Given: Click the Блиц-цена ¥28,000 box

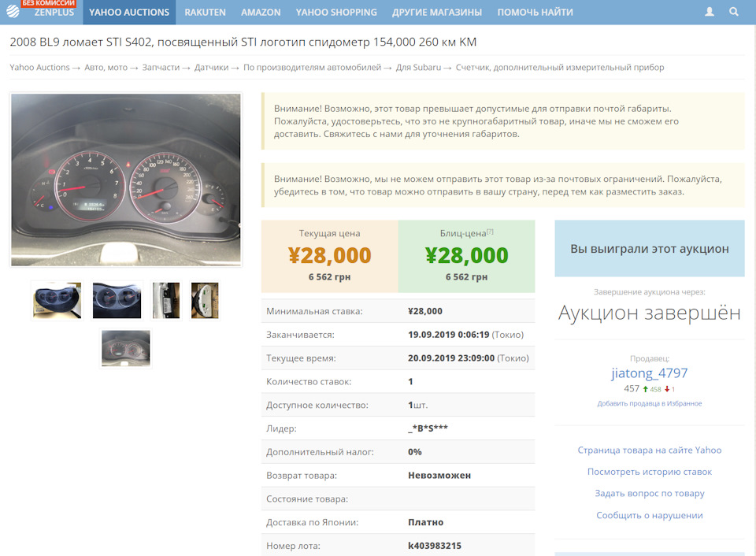Looking at the screenshot, I should (x=467, y=257).
